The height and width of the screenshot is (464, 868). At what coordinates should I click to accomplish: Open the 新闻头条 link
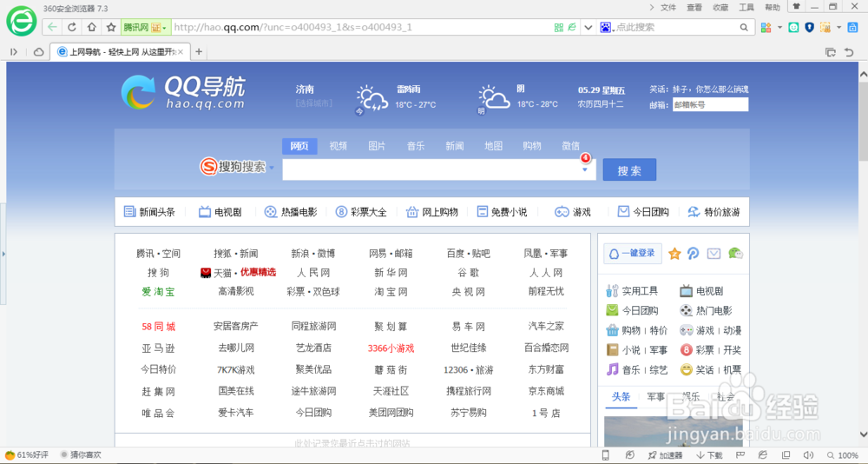pyautogui.click(x=149, y=212)
